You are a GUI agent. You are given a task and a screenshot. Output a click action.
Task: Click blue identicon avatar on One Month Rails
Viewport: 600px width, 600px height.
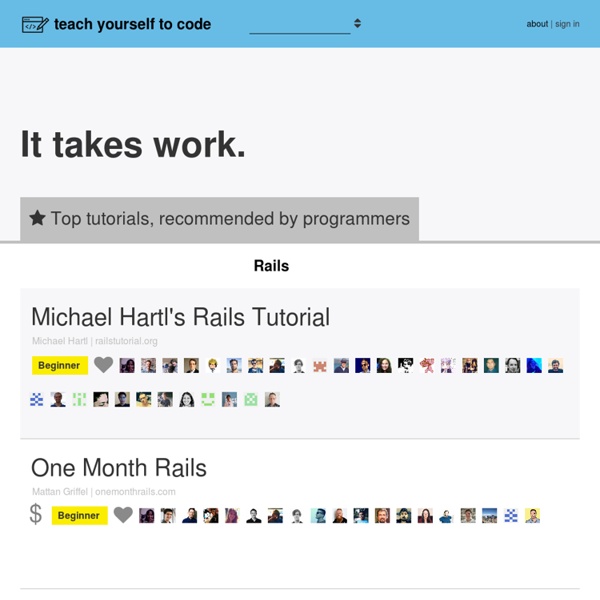tap(511, 515)
